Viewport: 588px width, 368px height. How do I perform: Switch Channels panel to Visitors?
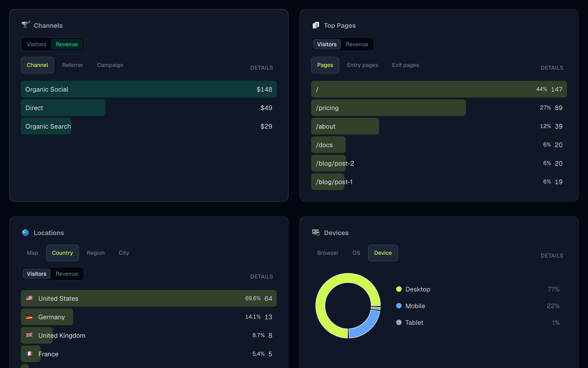(36, 44)
